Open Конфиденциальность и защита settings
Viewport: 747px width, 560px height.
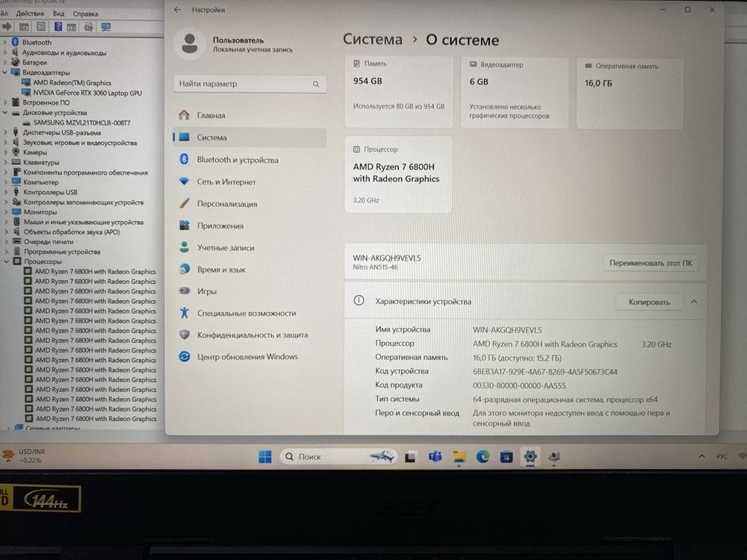coord(250,335)
